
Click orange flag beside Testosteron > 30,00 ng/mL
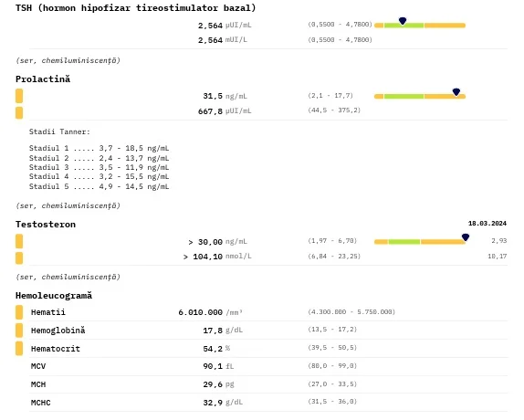pyautogui.click(x=19, y=241)
